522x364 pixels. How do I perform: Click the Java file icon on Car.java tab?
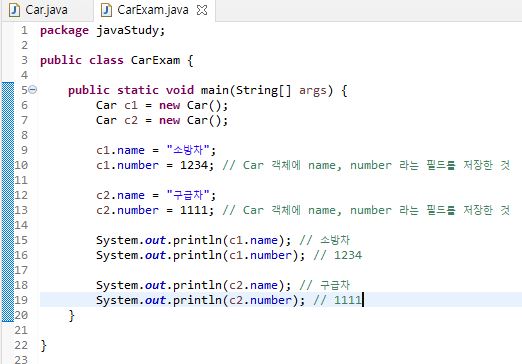pyautogui.click(x=14, y=10)
